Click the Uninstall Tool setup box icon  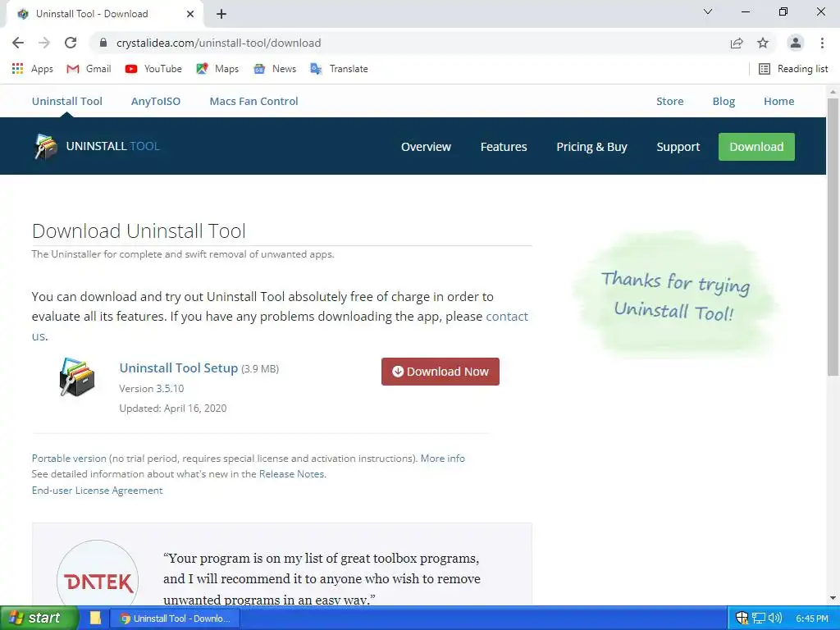tap(77, 377)
